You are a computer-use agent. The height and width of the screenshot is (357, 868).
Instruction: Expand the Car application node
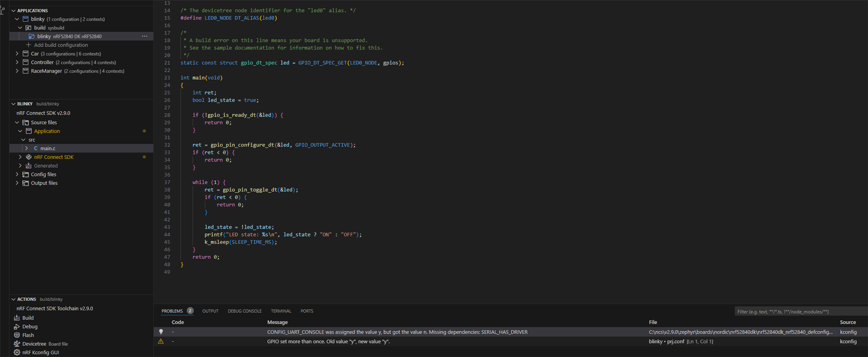click(x=17, y=53)
